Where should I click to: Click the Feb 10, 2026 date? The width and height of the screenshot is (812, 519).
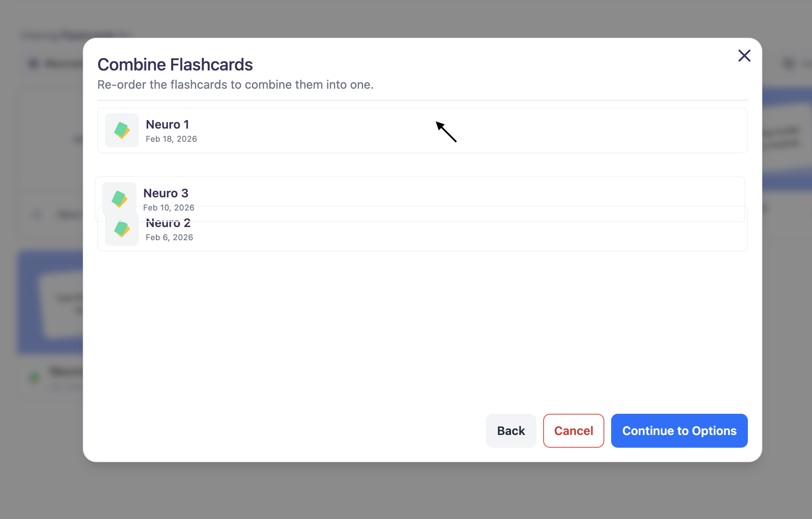pos(169,208)
